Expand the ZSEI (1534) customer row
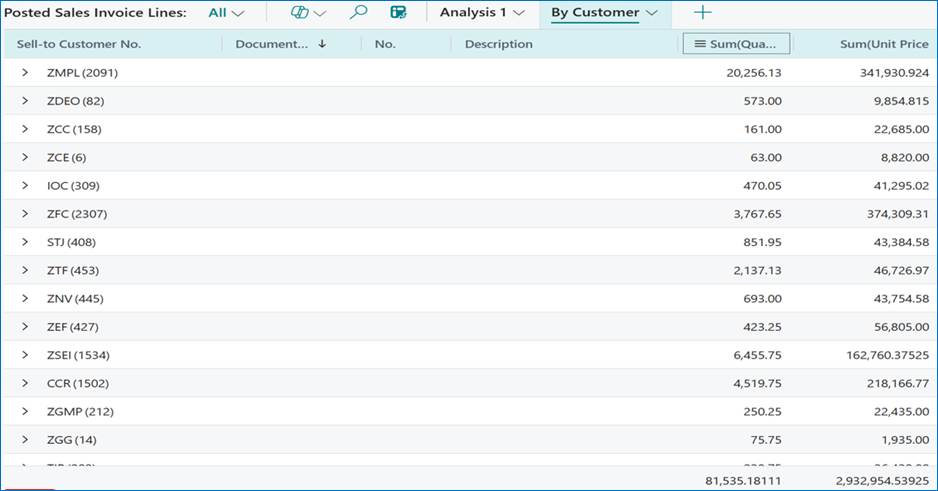 point(25,355)
